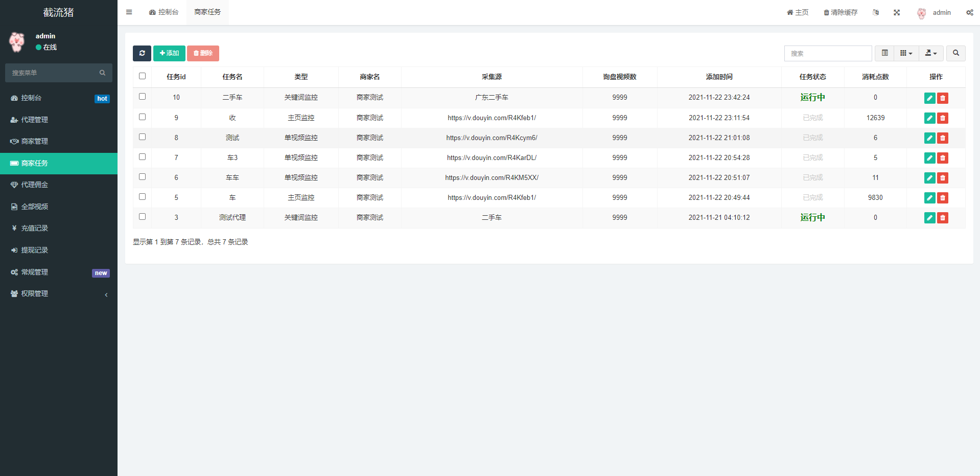980x476 pixels.
Task: Select the checkbox for task id 7
Action: [143, 157]
